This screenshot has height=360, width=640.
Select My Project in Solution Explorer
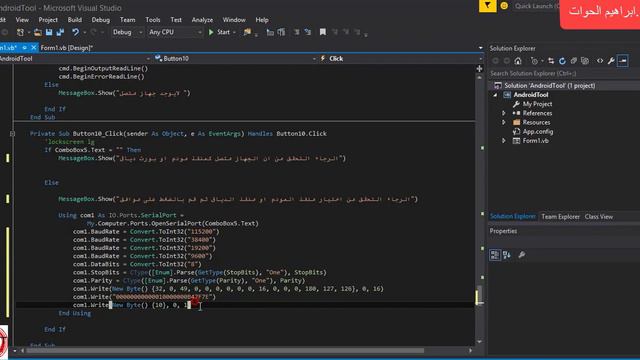(x=537, y=104)
